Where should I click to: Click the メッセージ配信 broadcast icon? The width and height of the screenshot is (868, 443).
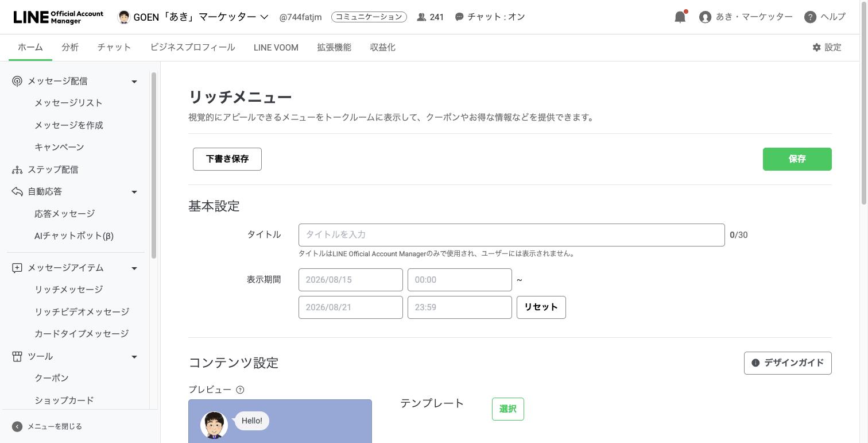(x=17, y=82)
